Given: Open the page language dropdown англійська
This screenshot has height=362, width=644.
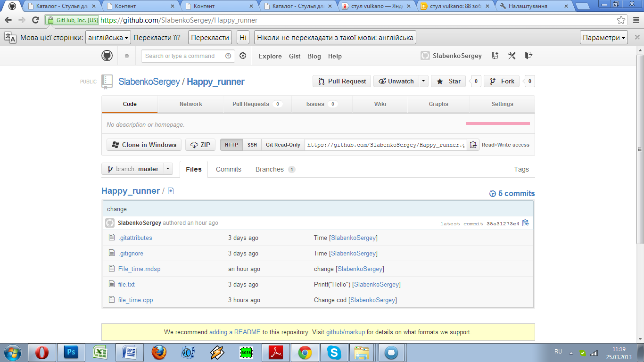Looking at the screenshot, I should tap(108, 38).
